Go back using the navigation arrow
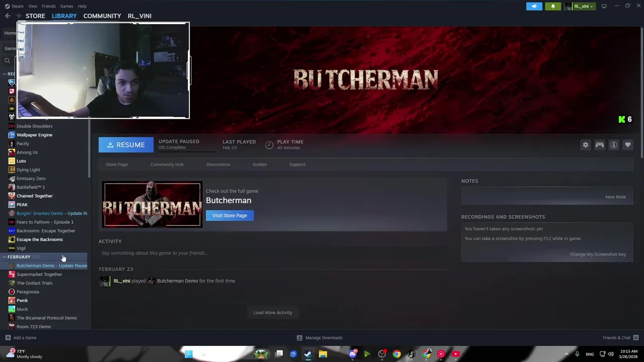 8,16
